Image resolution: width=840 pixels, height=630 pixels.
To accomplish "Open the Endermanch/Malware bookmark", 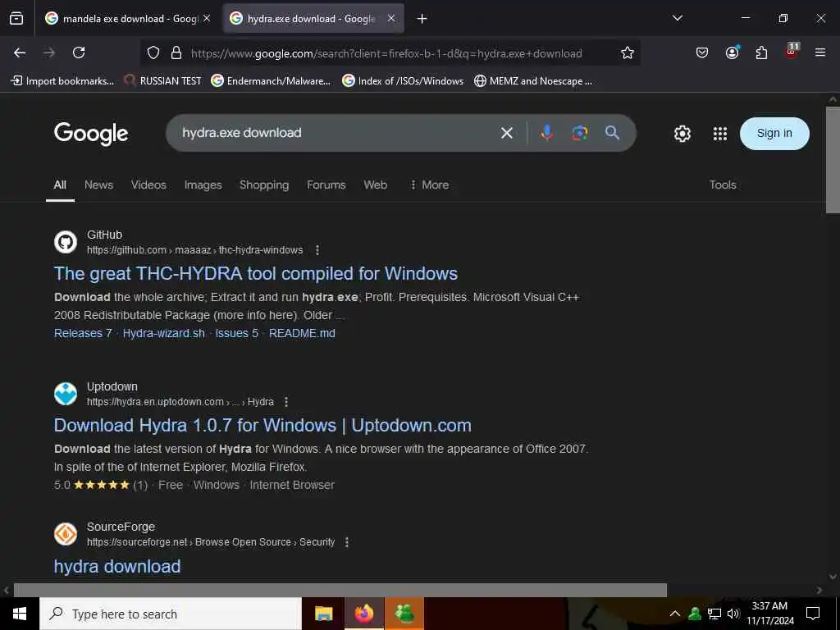I will tap(271, 81).
